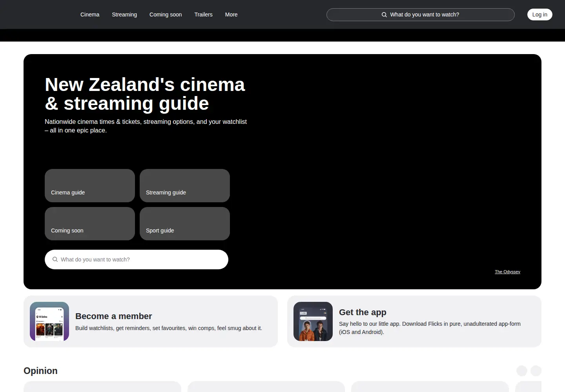Open the Sport guide tile
The height and width of the screenshot is (392, 565).
click(185, 223)
